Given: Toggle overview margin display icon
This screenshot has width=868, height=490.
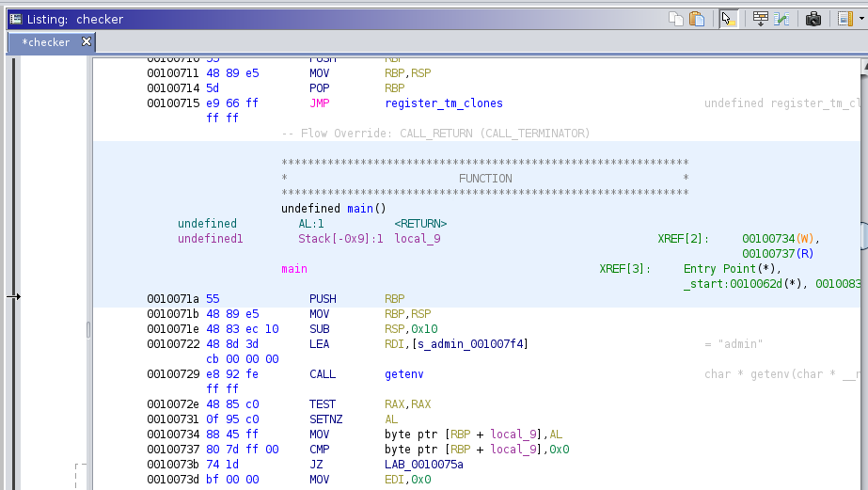Looking at the screenshot, I should (x=844, y=19).
